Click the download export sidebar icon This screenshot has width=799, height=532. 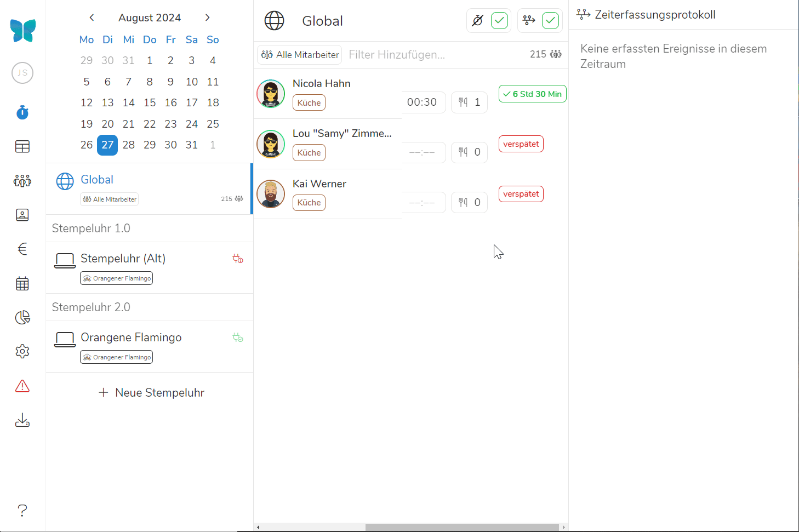click(x=22, y=420)
